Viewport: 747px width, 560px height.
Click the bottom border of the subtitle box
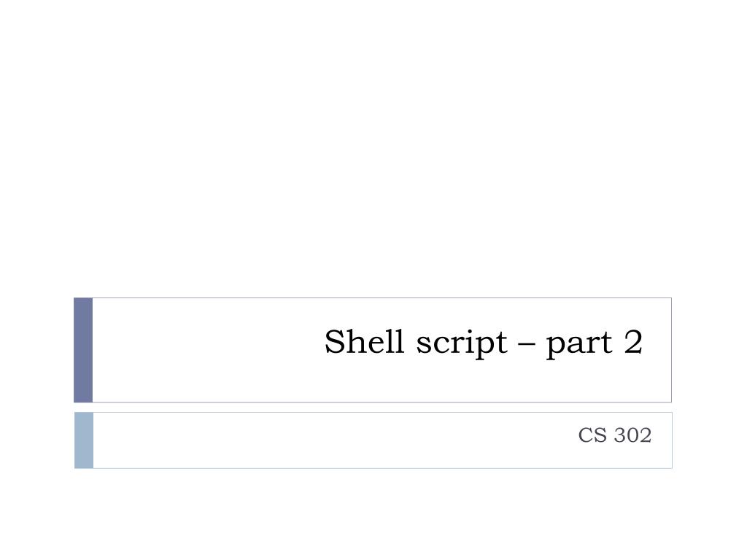pyautogui.click(x=382, y=468)
